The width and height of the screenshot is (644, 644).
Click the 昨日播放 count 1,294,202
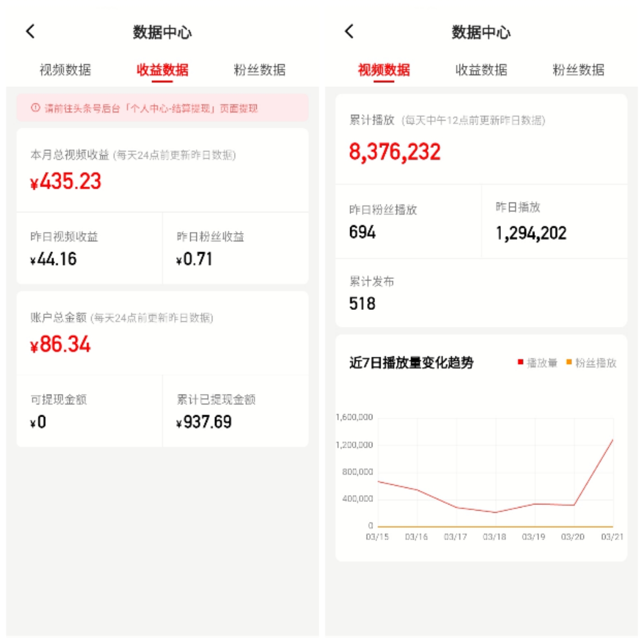tap(530, 233)
